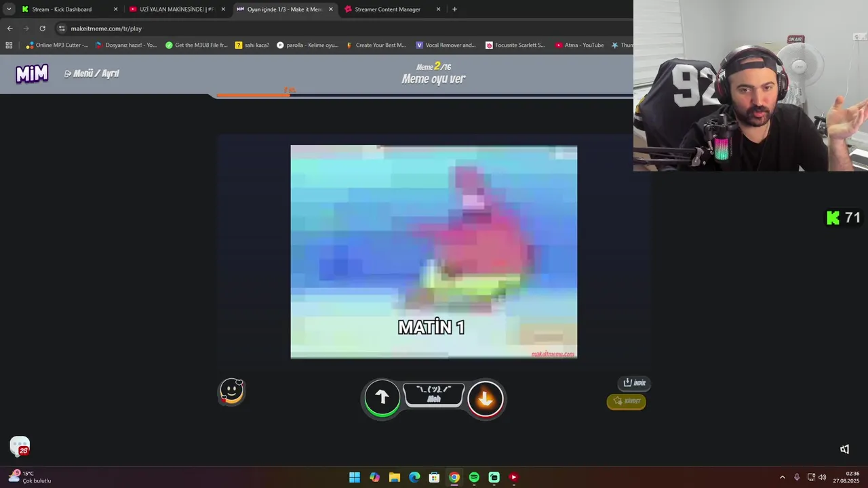View site information icon in address bar

pos(62,28)
